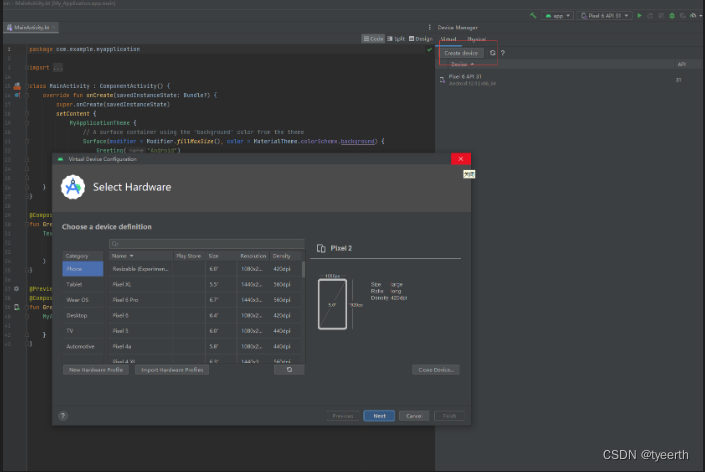Select the Phone category
This screenshot has height=472, width=705.
pos(83,269)
